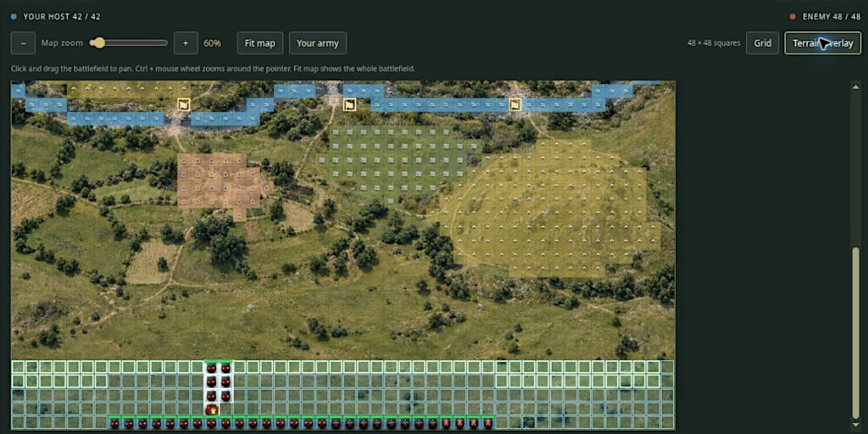Click the 'YOUR HOST 42 / 42' counter
Image resolution: width=868 pixels, height=434 pixels.
(x=61, y=17)
